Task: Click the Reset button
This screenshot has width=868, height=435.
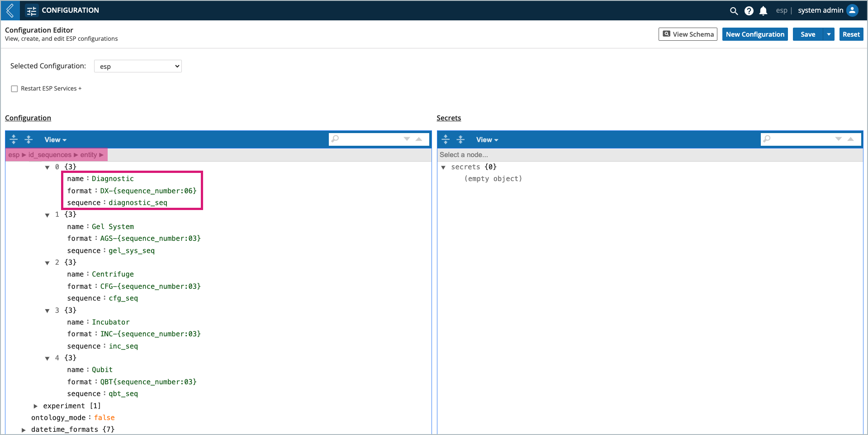Action: [x=851, y=34]
